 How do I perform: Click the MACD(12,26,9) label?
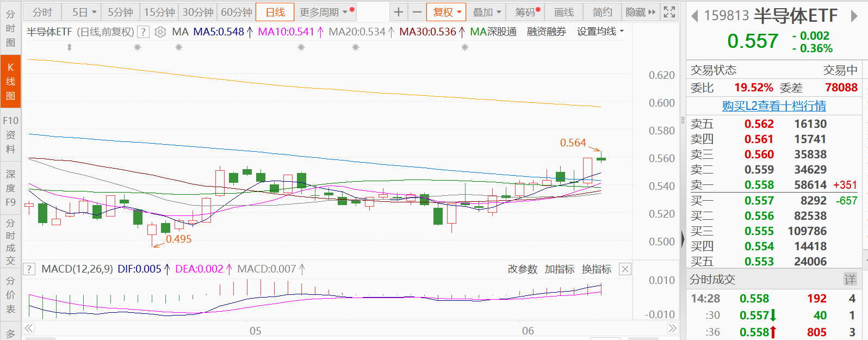(77, 269)
